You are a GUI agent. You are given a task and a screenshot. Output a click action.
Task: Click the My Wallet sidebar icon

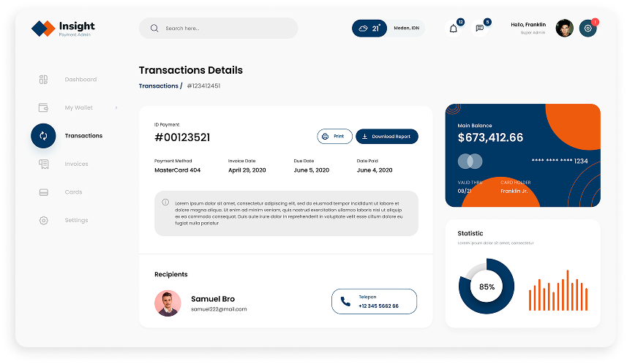[x=44, y=107]
